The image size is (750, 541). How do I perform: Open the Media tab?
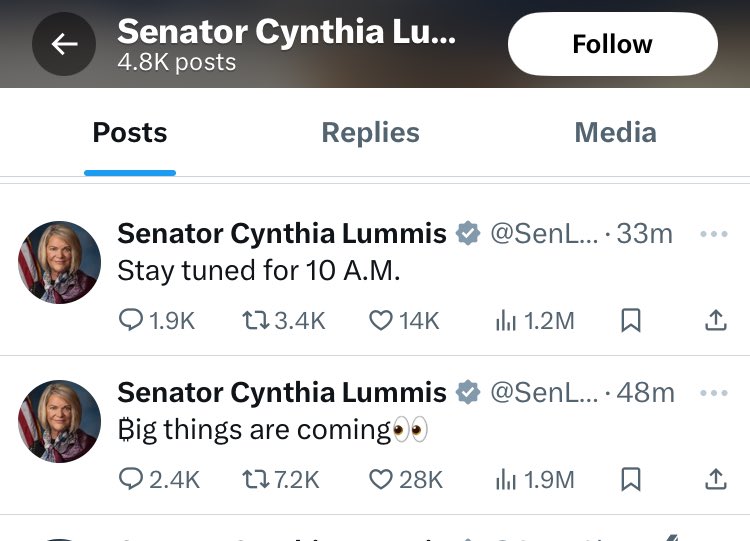pos(616,132)
